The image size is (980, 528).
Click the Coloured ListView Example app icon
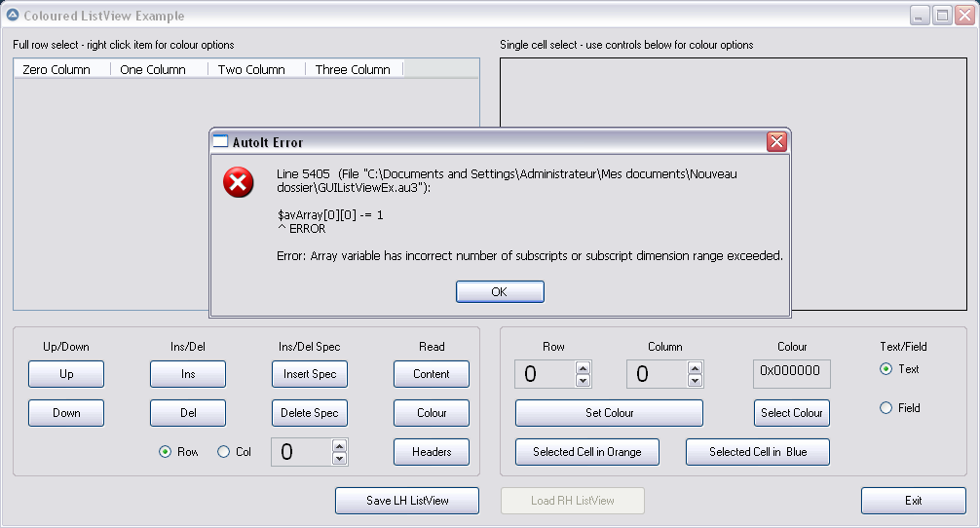(x=13, y=15)
